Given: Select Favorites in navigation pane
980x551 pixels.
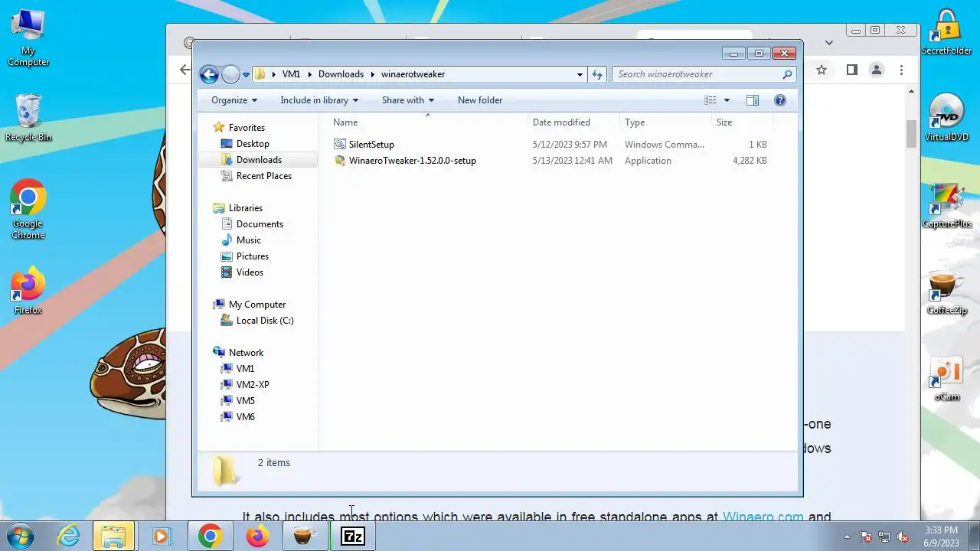Looking at the screenshot, I should coord(247,128).
